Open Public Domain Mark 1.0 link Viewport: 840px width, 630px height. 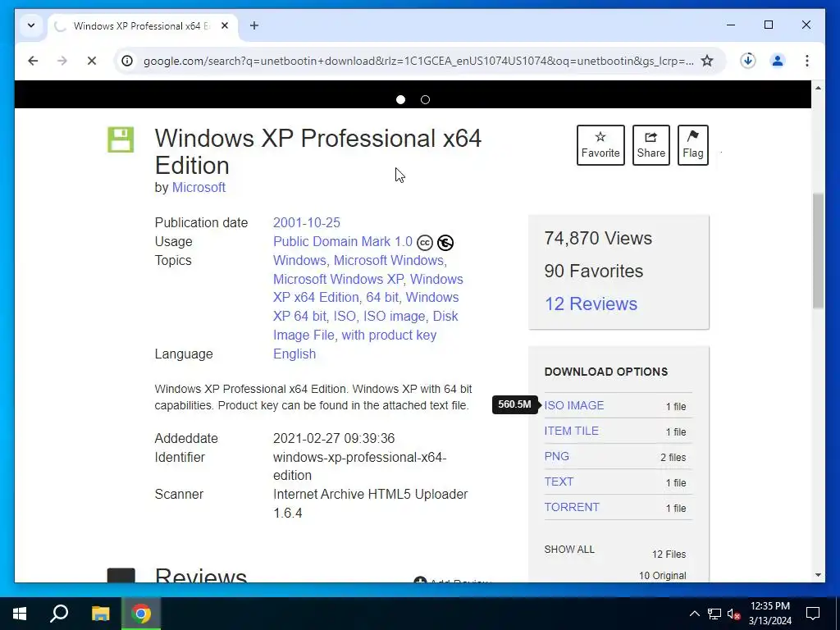point(343,242)
